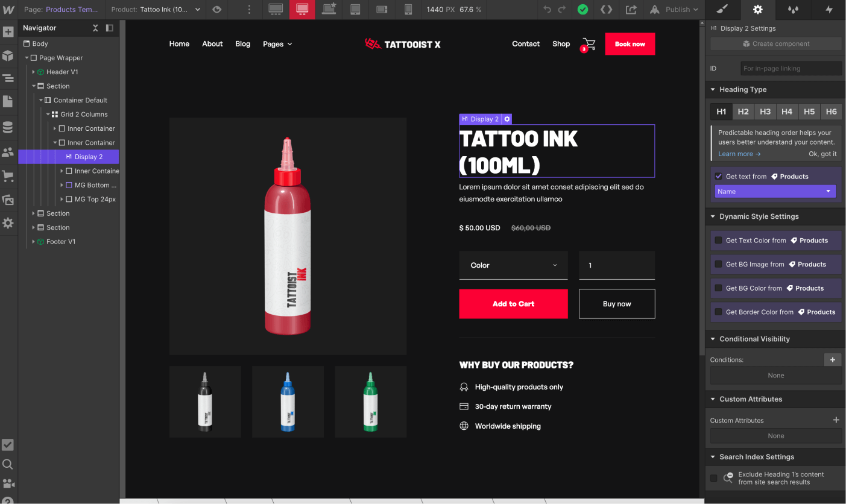Open the Name field dropdown
The image size is (846, 504).
775,191
